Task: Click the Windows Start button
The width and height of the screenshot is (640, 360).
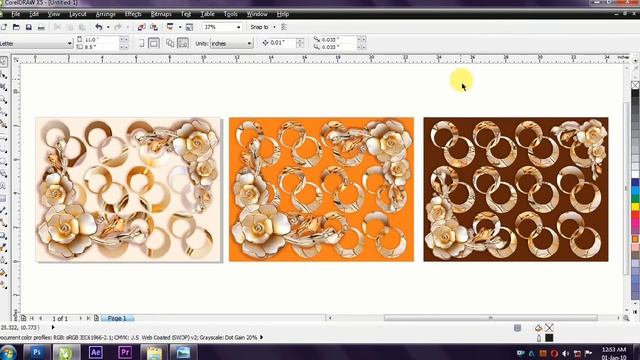Action: [7, 352]
